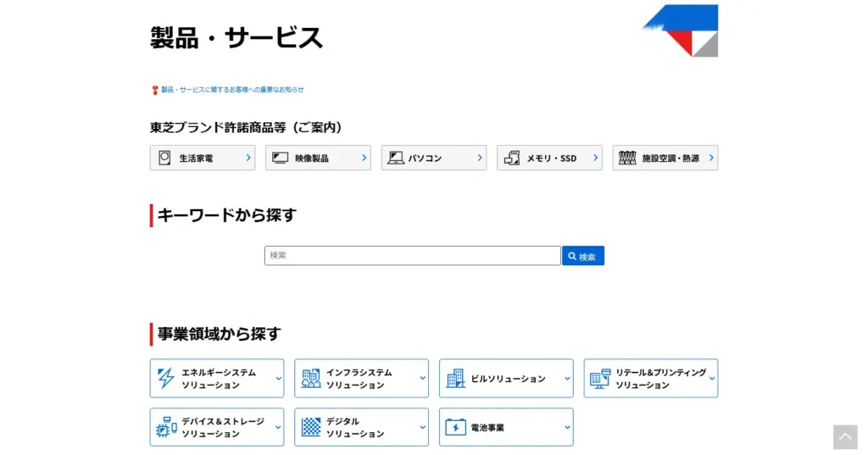
Task: Select デバイス&ストレージ ソリューション label
Action: click(223, 427)
